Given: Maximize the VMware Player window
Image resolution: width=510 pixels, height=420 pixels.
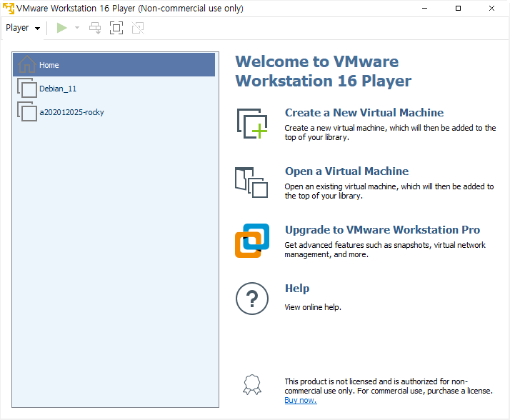Looking at the screenshot, I should point(458,8).
